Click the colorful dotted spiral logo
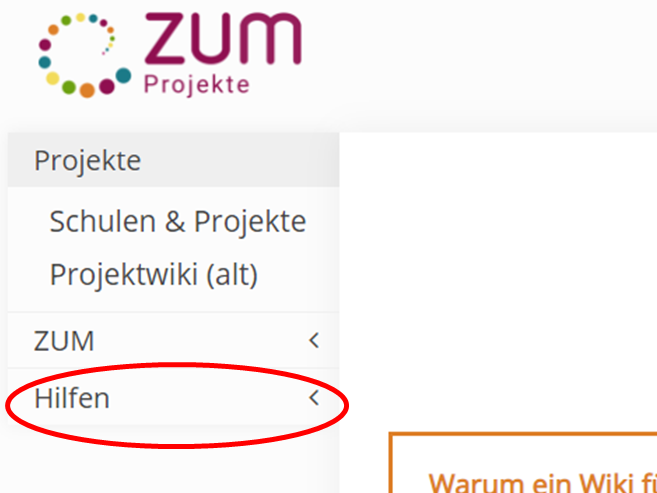Screen dimensions: 657x493 (x=84, y=55)
